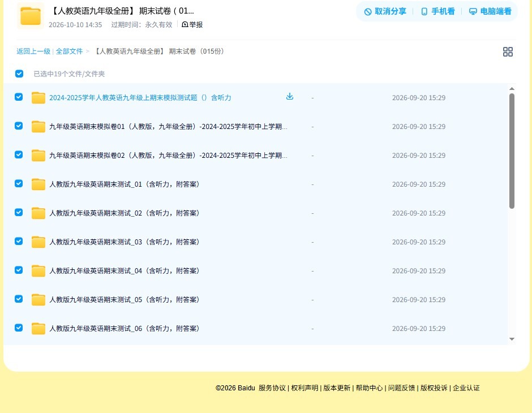
Task: Uncheck 2024-2025学年人教英语九年级上期末模拟测试题 checkbox
Action: click(19, 97)
